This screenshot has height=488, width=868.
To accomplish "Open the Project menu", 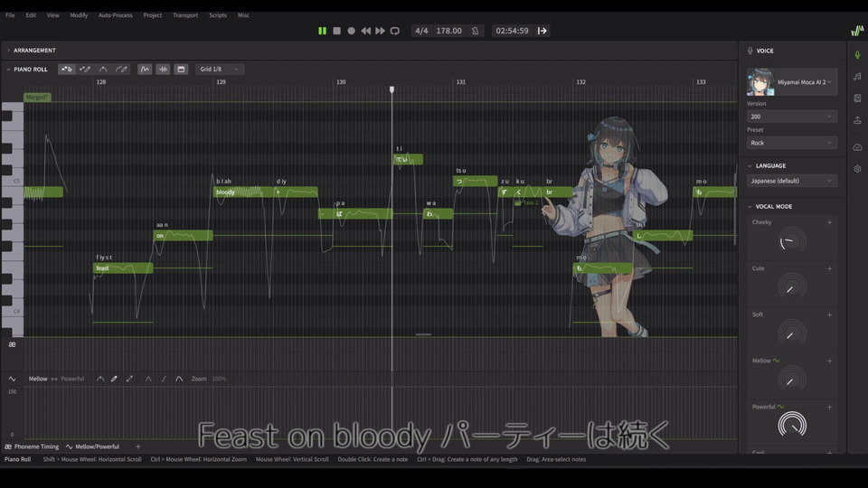I will (153, 15).
